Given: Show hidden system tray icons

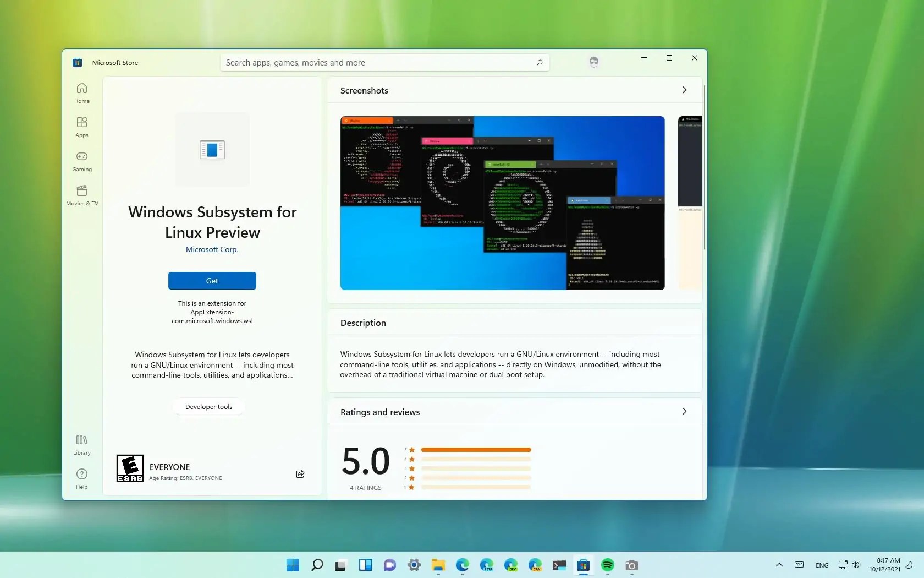Looking at the screenshot, I should (778, 565).
